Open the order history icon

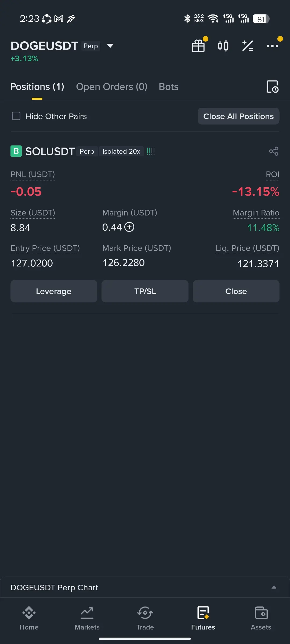click(x=273, y=87)
